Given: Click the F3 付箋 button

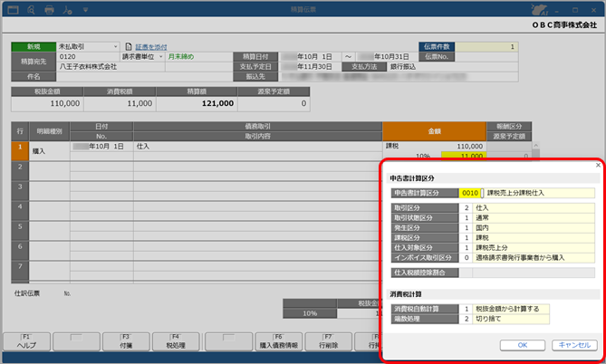Looking at the screenshot, I should [x=126, y=341].
